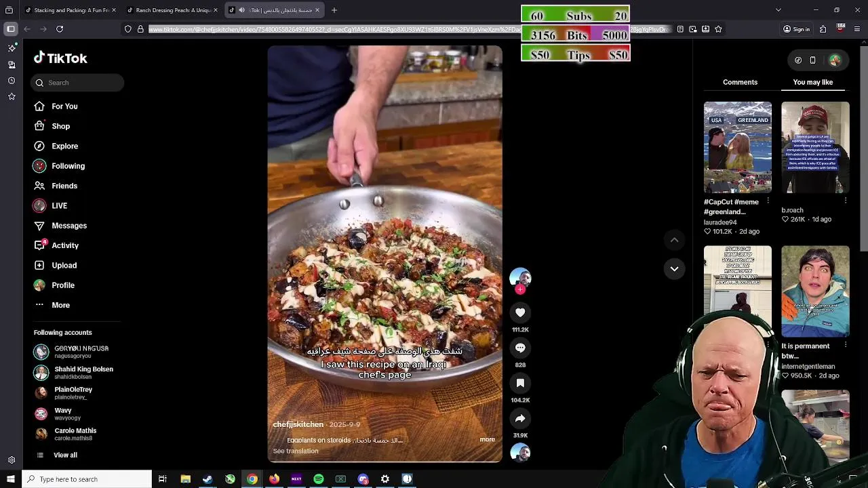Open Shahid King Bolsen following account
868x488 pixels.
tap(75, 373)
